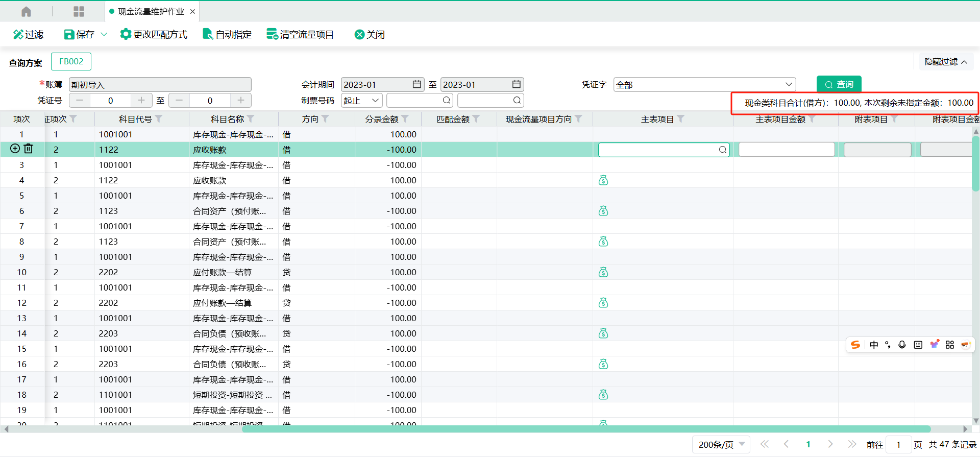Screen dimensions: 980x457
Task: Select the FB002 query scheme
Action: point(71,61)
